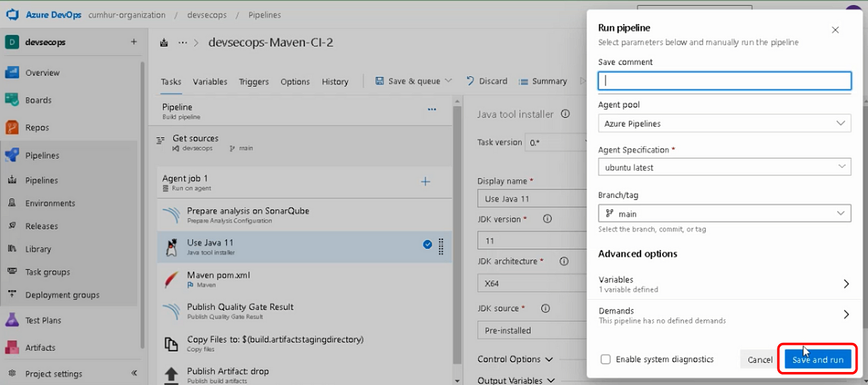The height and width of the screenshot is (385, 868).
Task: Click the Cancel button
Action: click(x=759, y=360)
